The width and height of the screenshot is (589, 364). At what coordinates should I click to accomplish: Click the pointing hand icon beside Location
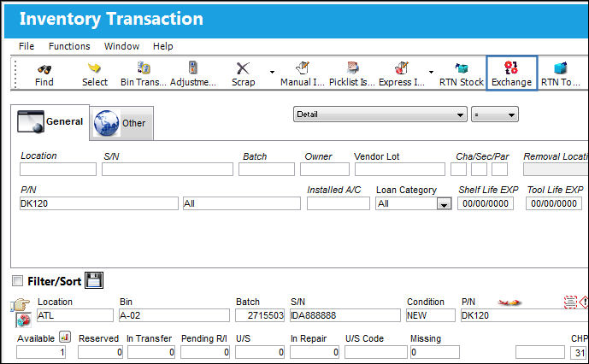click(x=21, y=304)
